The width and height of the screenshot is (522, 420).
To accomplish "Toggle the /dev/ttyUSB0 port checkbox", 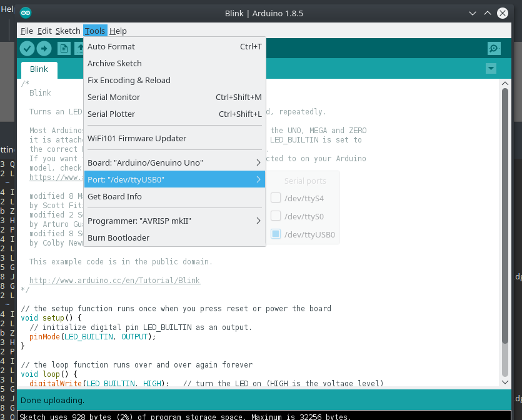I will [x=276, y=234].
